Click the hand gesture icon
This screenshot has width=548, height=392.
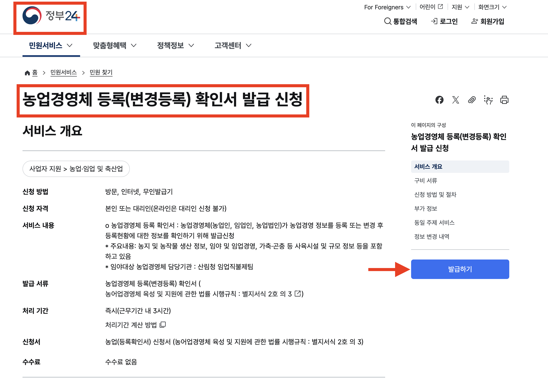[x=488, y=100]
